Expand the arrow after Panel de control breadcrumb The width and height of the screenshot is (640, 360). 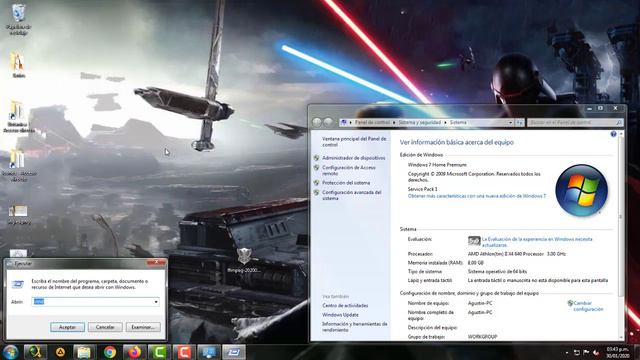coord(394,122)
